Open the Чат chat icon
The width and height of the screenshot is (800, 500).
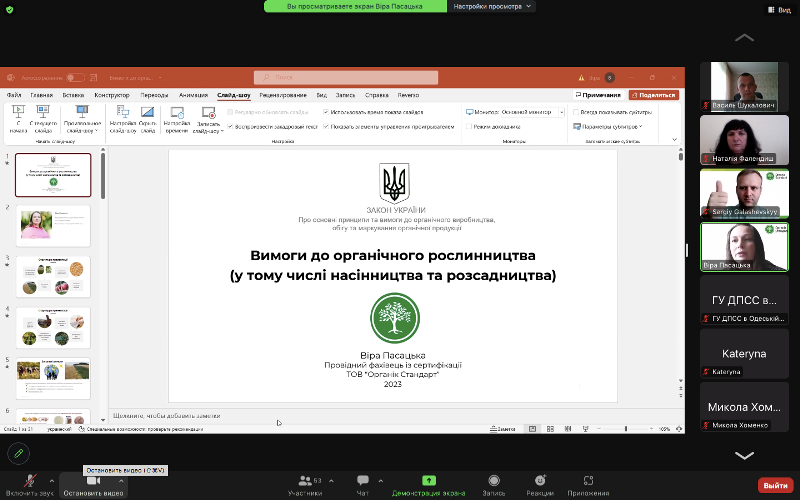coord(363,481)
